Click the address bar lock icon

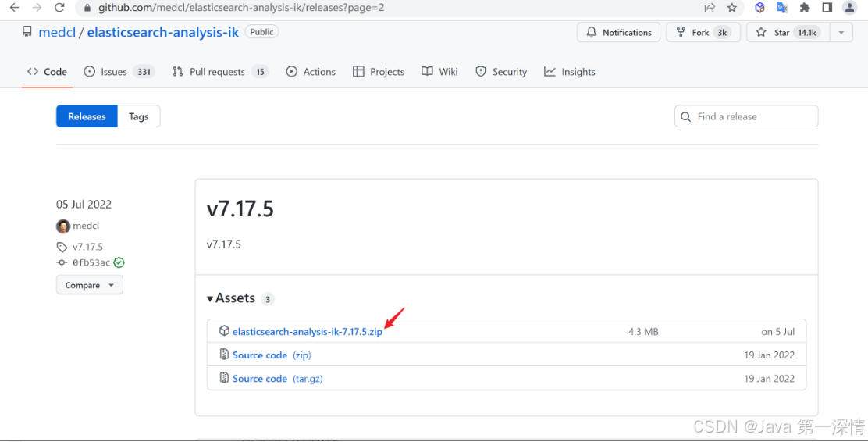click(87, 9)
